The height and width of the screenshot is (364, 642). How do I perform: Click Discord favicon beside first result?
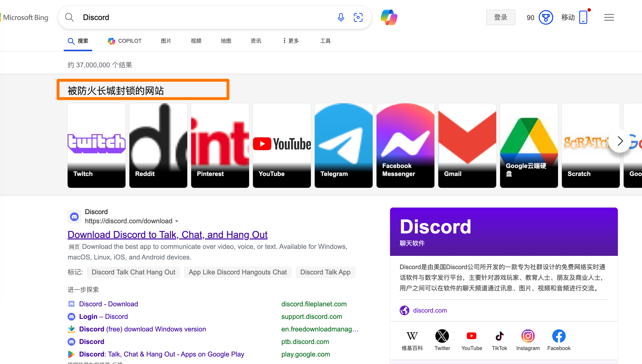point(74,217)
